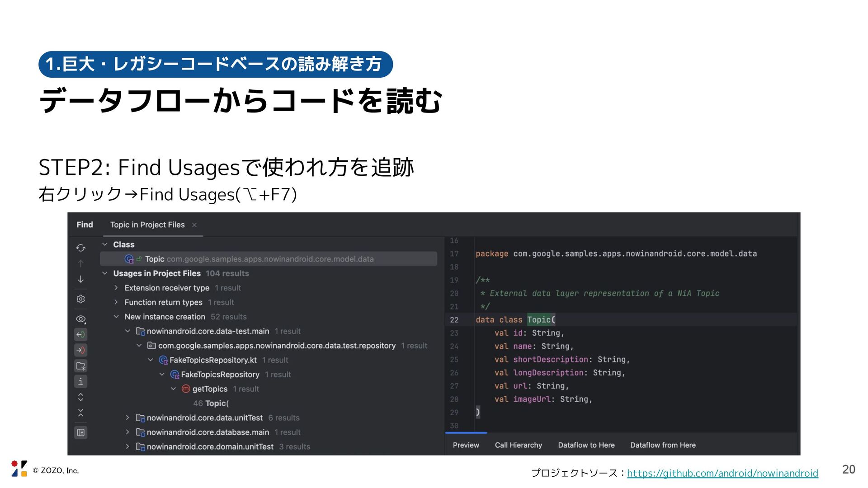Expand nowinandroid.core.database.main chevron
This screenshot has width=868, height=488.
point(128,432)
